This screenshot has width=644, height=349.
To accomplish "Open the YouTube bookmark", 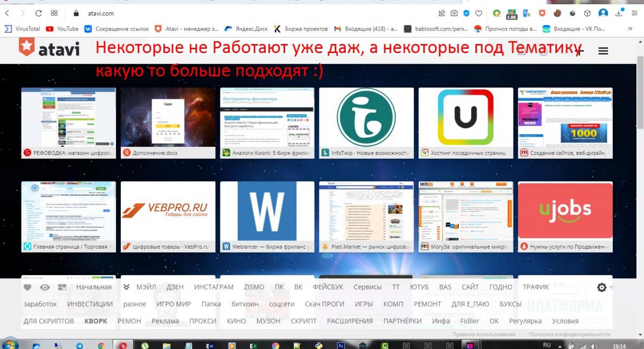I will (x=62, y=28).
